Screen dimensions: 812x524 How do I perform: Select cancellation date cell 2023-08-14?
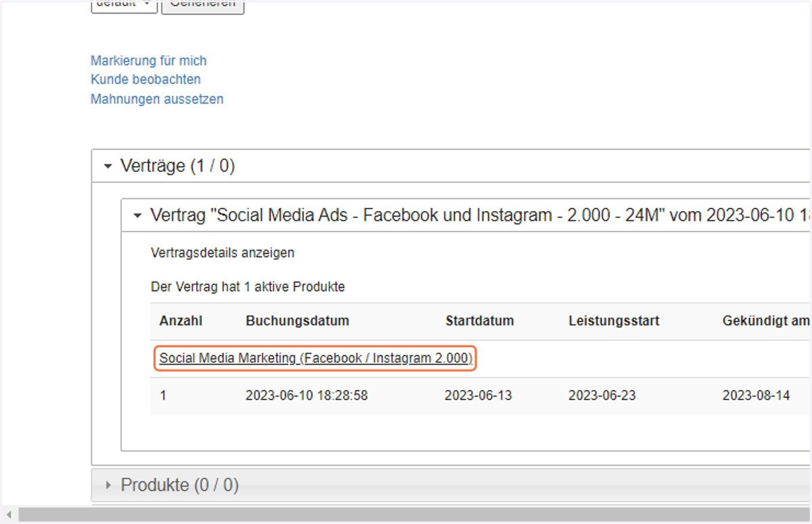(756, 395)
